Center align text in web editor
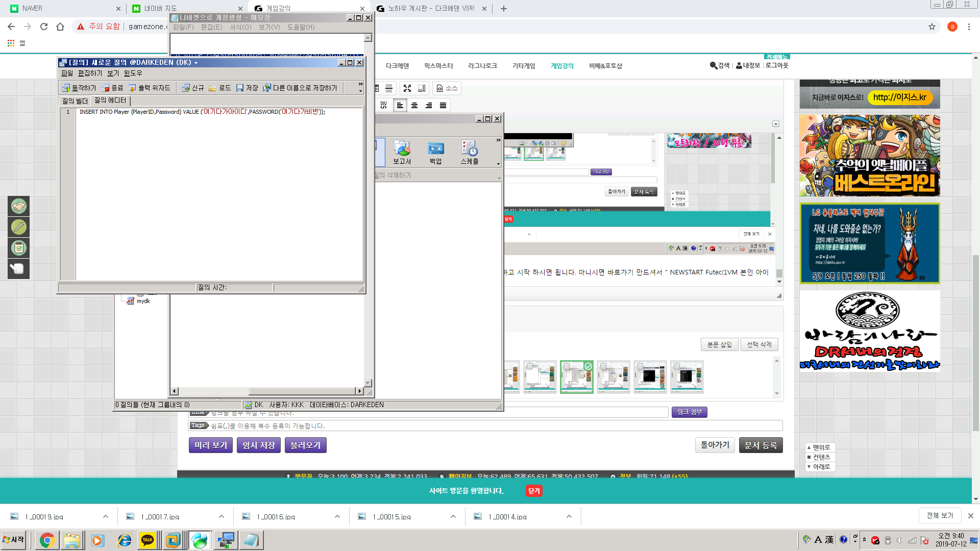The height and width of the screenshot is (551, 980). [x=414, y=105]
